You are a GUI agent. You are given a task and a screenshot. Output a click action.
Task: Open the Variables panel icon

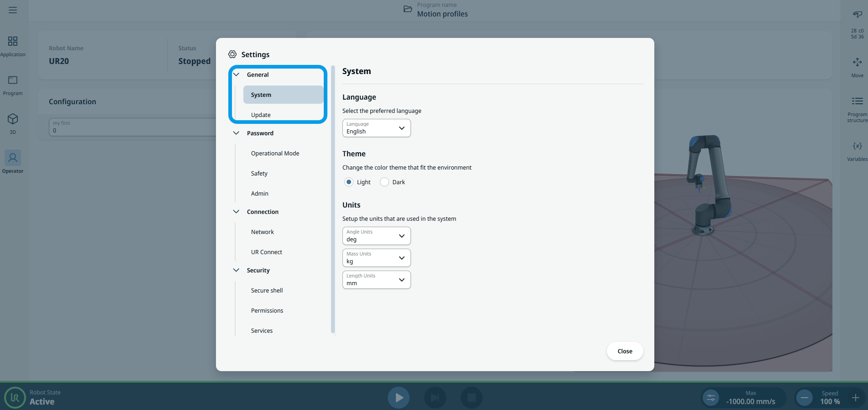857,146
